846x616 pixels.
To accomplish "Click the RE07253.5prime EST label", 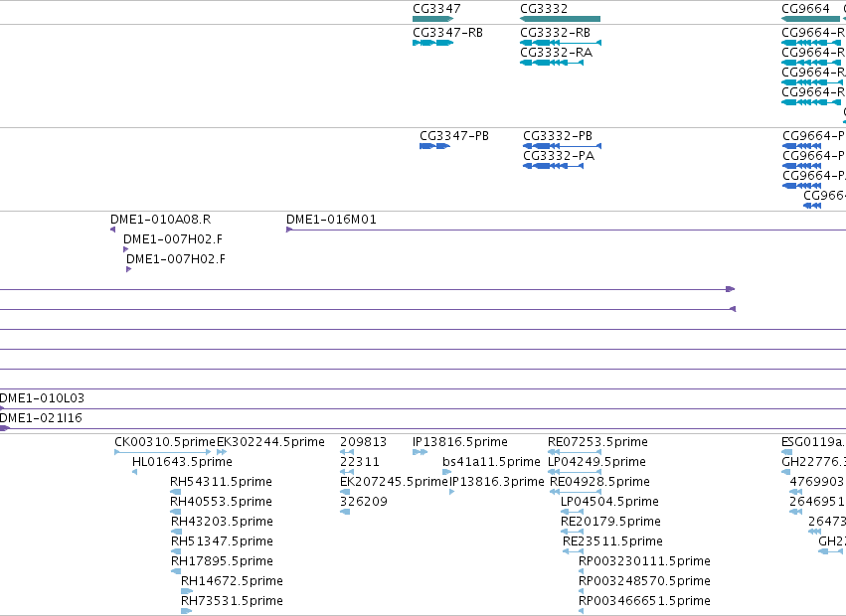I will coord(597,442).
